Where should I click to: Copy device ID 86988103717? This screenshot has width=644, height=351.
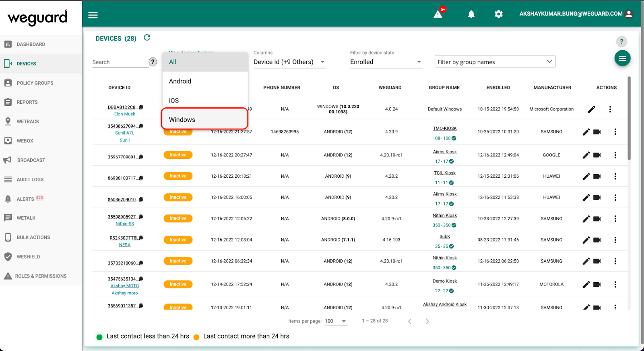[x=141, y=178]
